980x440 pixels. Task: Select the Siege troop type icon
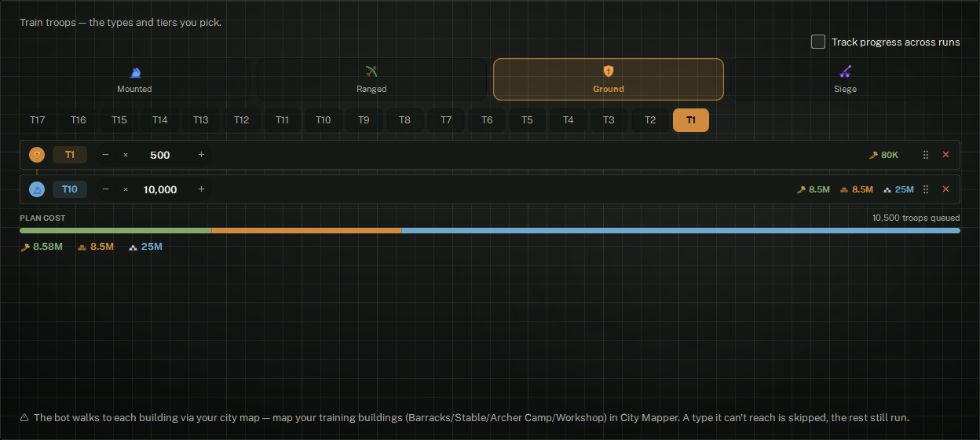click(845, 72)
